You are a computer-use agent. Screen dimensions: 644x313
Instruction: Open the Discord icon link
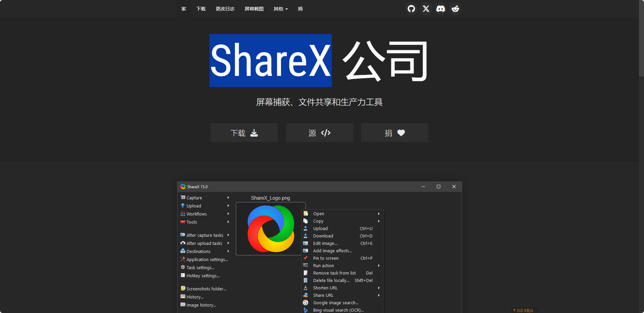441,9
